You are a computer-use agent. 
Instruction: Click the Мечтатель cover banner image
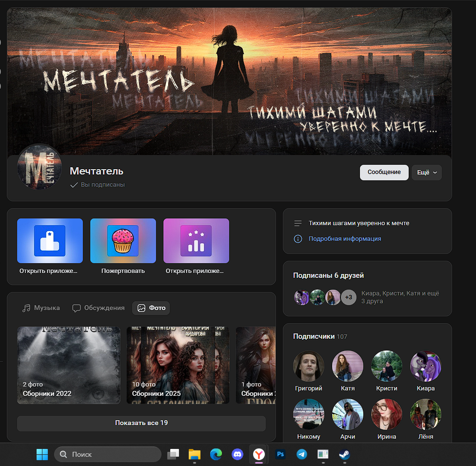pyautogui.click(x=229, y=81)
